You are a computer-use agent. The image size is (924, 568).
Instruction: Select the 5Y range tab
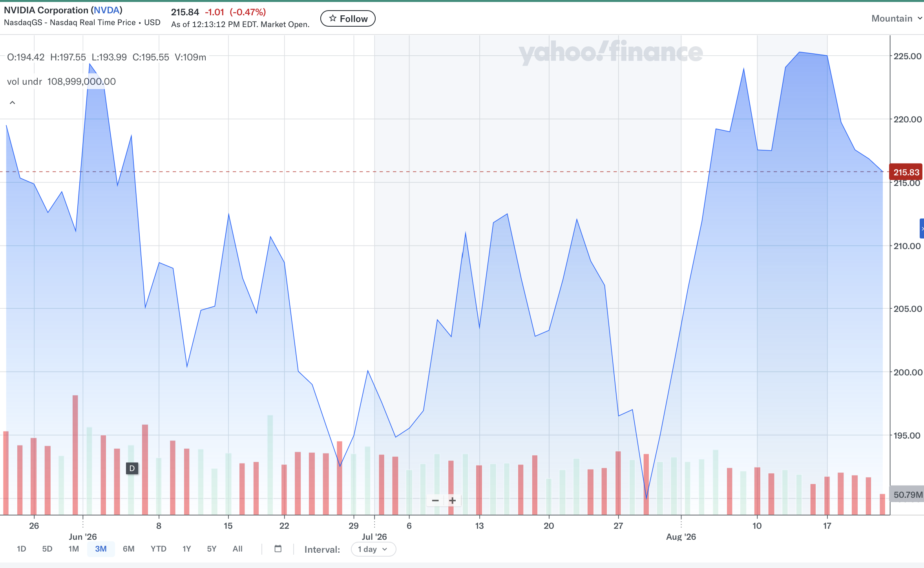(x=212, y=549)
